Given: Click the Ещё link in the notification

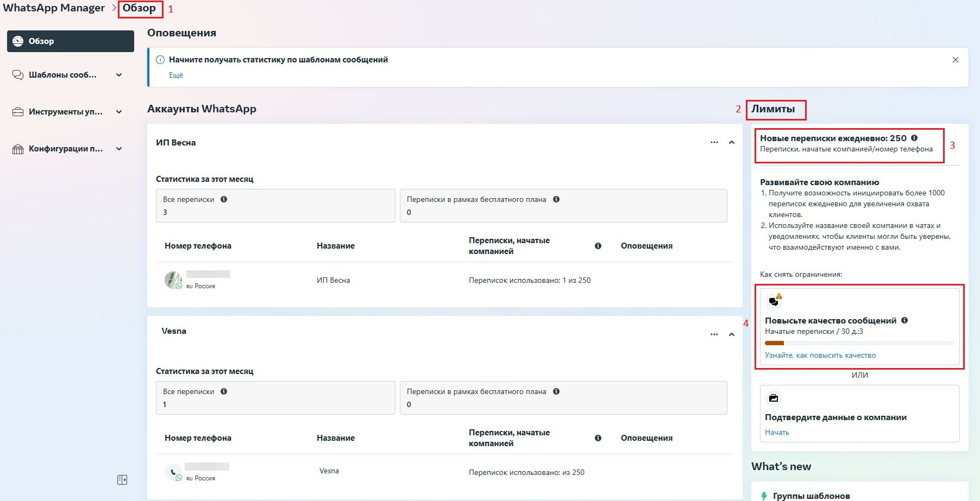Looking at the screenshot, I should click(x=176, y=75).
